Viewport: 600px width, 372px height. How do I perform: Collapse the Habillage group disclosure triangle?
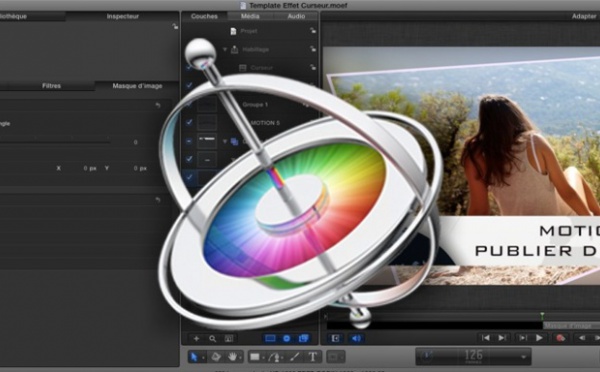[225, 49]
